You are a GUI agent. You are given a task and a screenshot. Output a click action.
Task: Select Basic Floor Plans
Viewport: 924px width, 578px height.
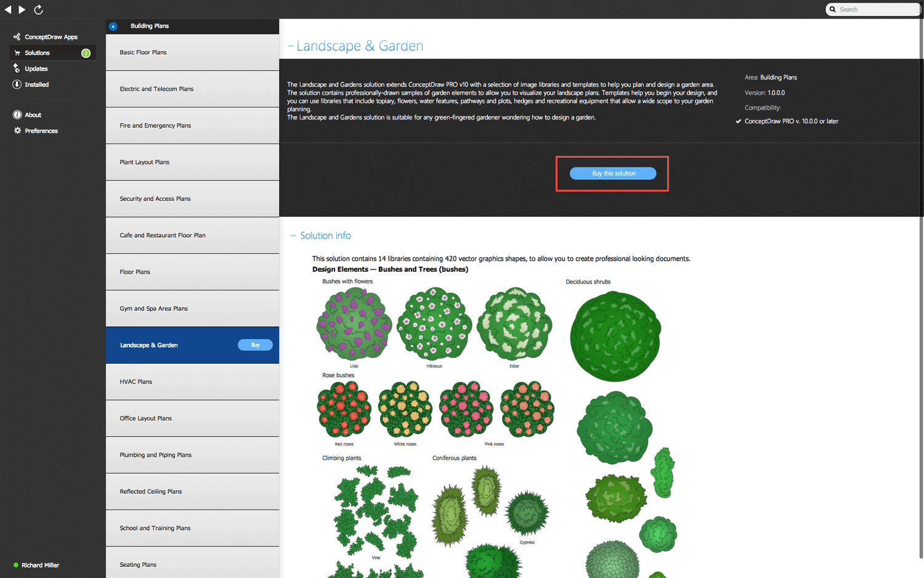coord(192,52)
